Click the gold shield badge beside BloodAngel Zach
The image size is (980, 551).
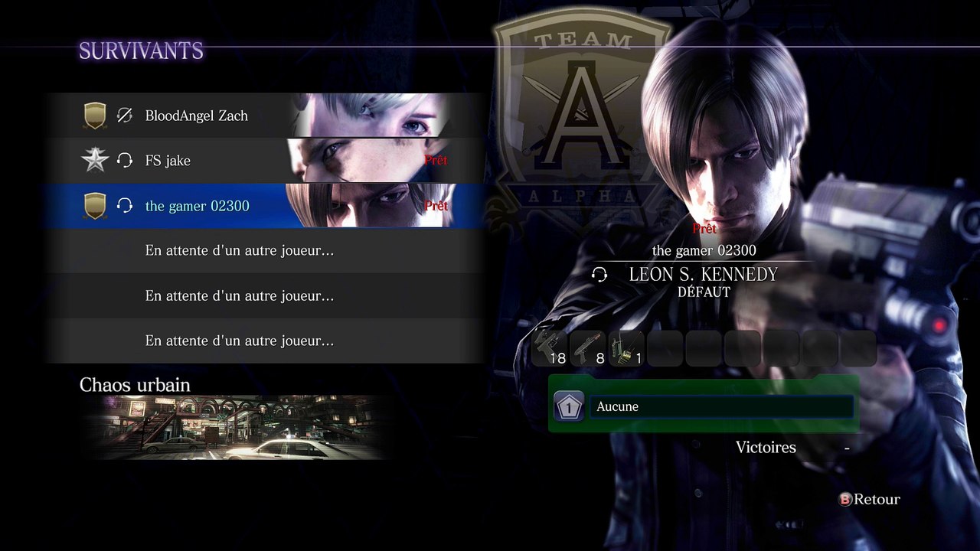95,116
